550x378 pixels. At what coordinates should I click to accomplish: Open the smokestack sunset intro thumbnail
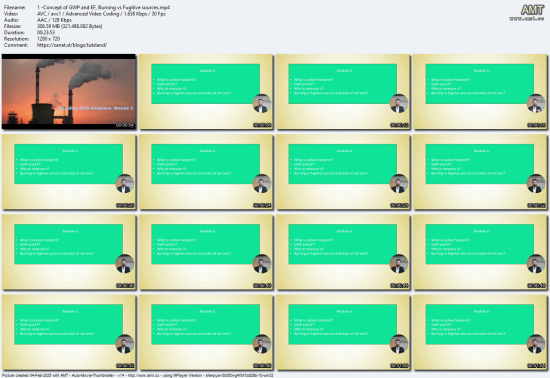pyautogui.click(x=69, y=92)
